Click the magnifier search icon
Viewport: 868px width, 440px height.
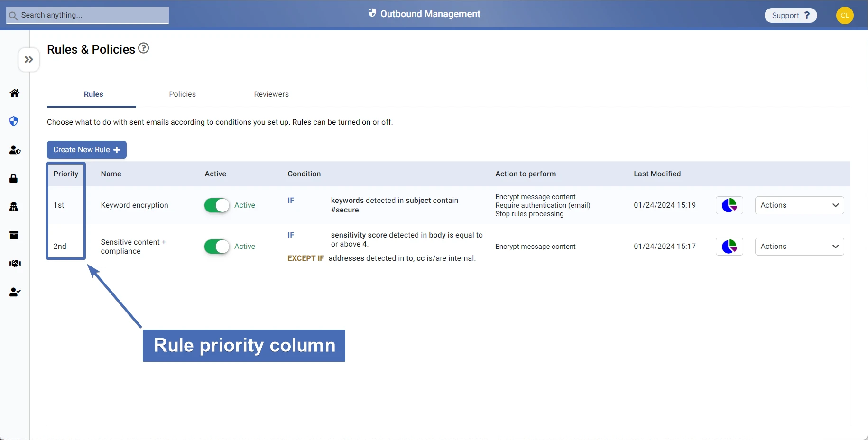click(13, 16)
